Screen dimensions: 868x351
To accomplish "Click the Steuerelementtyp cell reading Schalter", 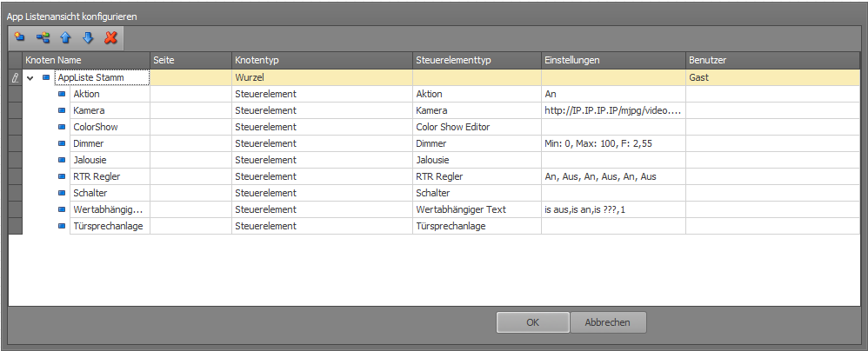I will point(477,194).
